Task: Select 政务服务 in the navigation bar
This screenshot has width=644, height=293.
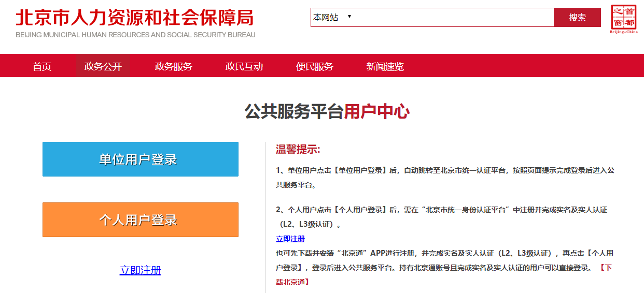Action: (x=174, y=66)
